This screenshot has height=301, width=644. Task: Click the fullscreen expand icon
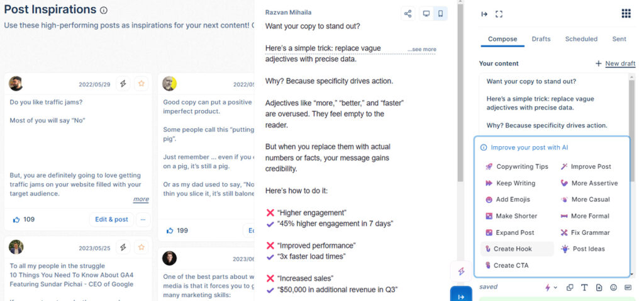coord(499,14)
